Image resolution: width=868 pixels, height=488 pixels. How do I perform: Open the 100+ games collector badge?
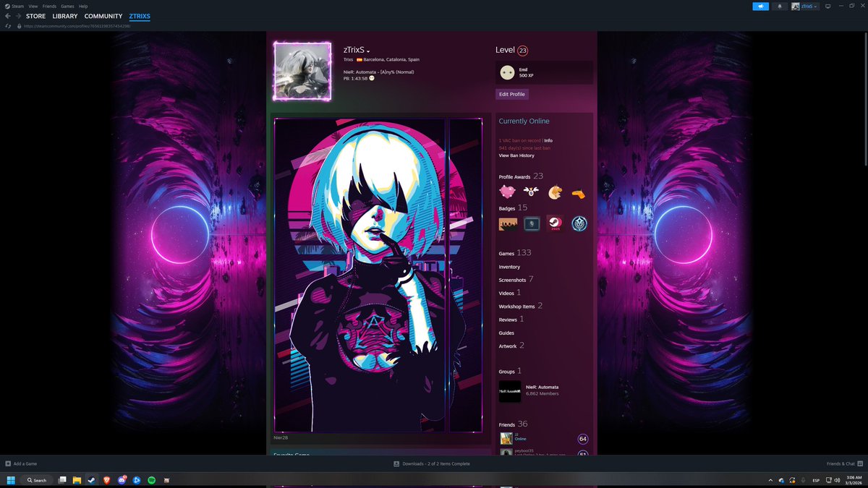[508, 224]
